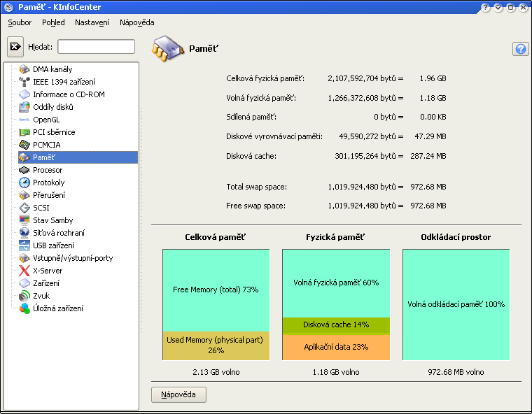Click the Protokoly clock icon

tap(24, 183)
